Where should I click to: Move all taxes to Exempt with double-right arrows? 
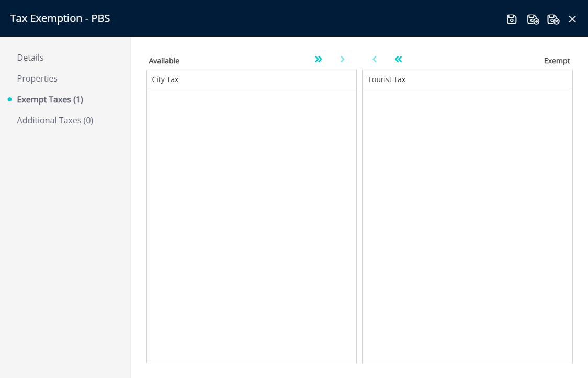coord(319,59)
